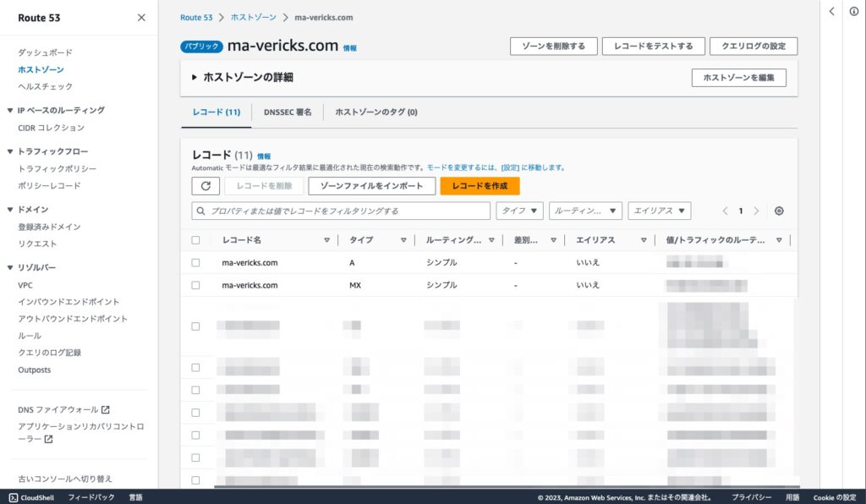Screen dimensions: 866x504
Task: Click the ma-vericks.com MX record name
Action: tap(249, 285)
